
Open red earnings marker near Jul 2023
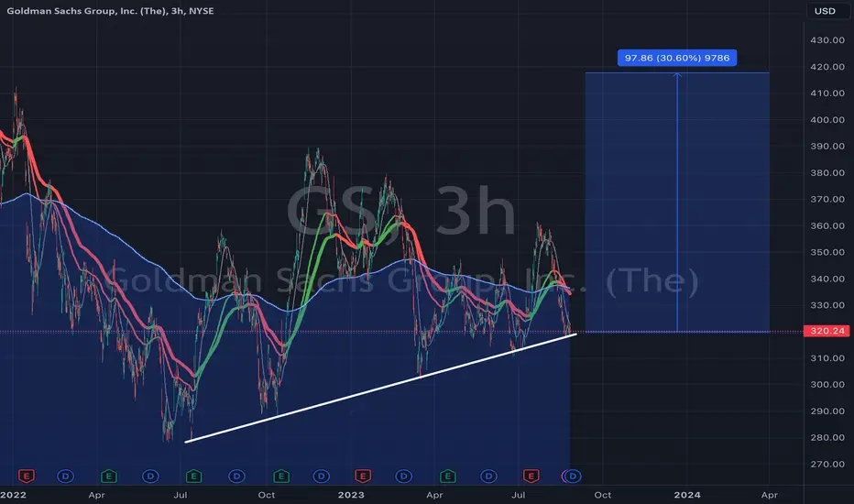[x=531, y=477]
